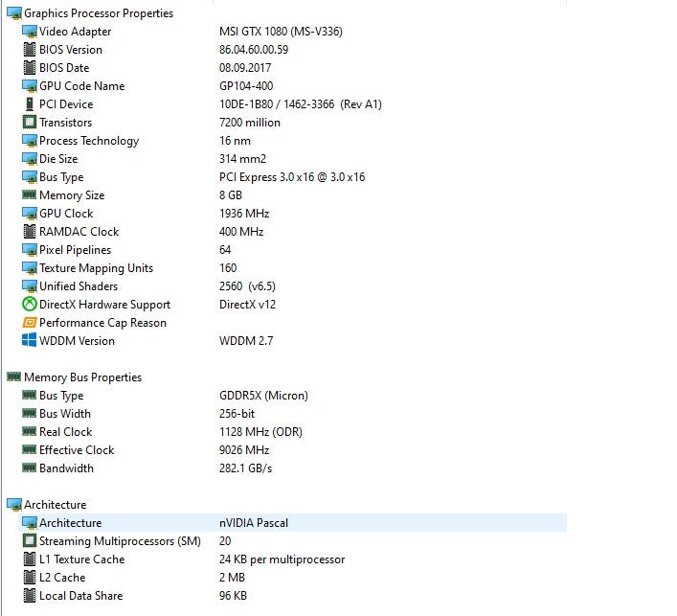Click the Xbox-style DirectX Hardware Support icon
Image resolution: width=677 pixels, height=616 pixels.
(30, 305)
